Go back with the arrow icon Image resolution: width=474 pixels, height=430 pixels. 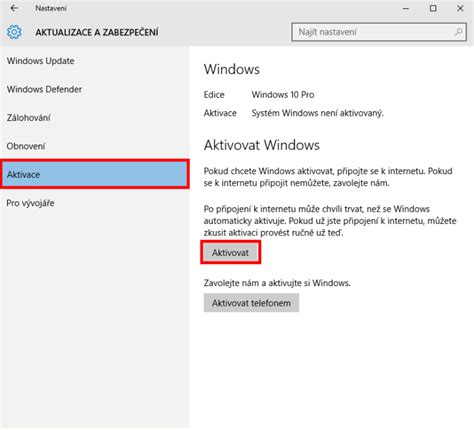click(x=14, y=8)
